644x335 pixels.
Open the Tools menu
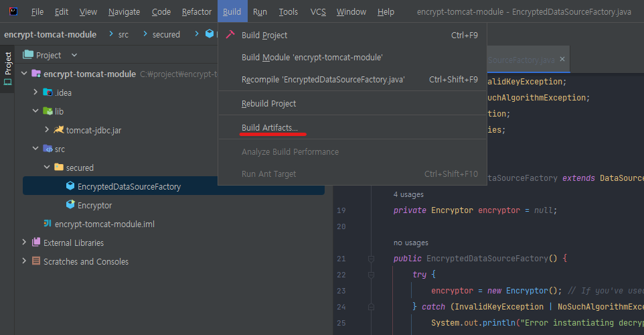(x=289, y=12)
